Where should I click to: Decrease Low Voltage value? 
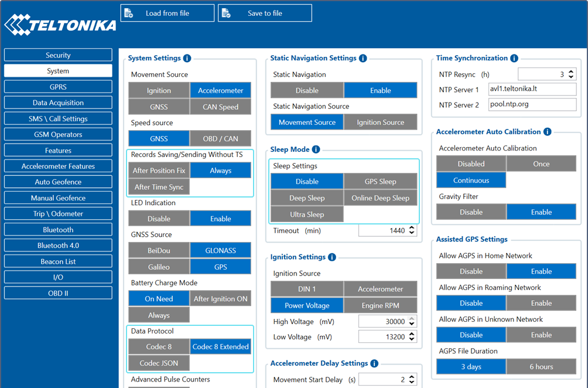[412, 339]
